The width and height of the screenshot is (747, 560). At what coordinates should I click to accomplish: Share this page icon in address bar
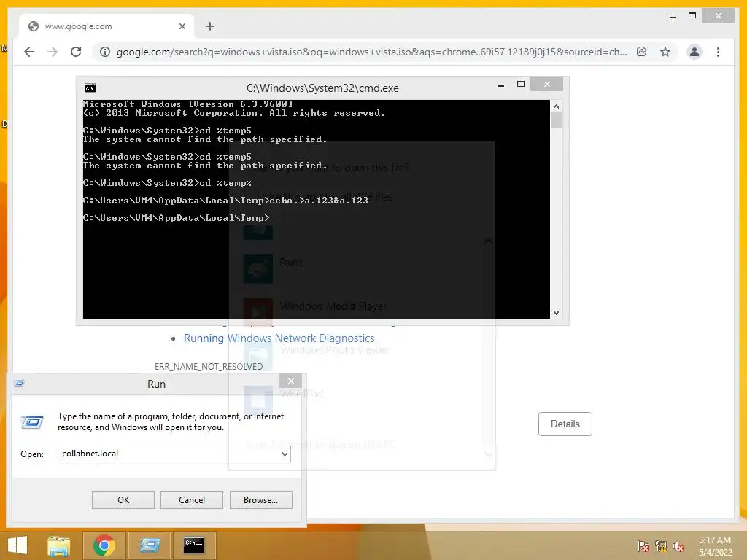click(642, 52)
